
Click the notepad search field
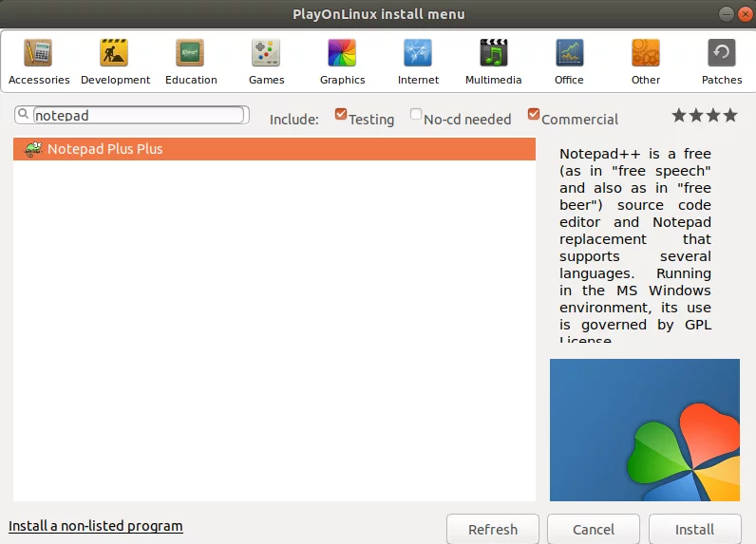point(139,115)
